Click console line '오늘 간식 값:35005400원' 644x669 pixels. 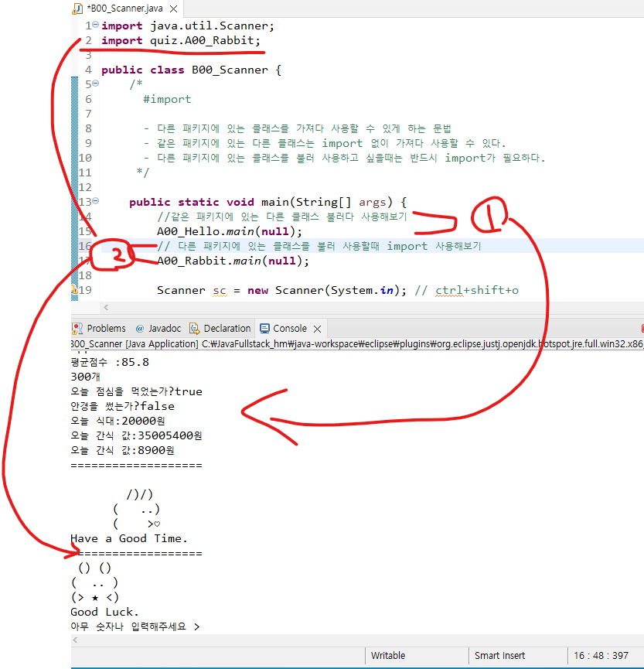coord(137,435)
